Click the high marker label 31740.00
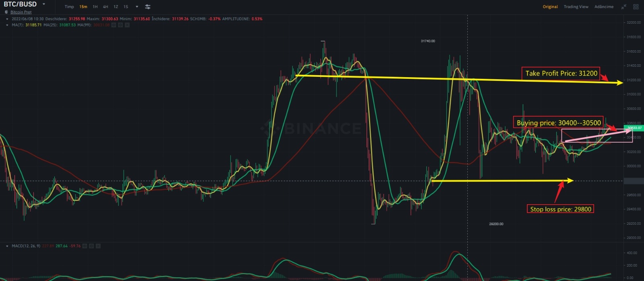Viewport: 644px width, 281px height. [x=428, y=41]
